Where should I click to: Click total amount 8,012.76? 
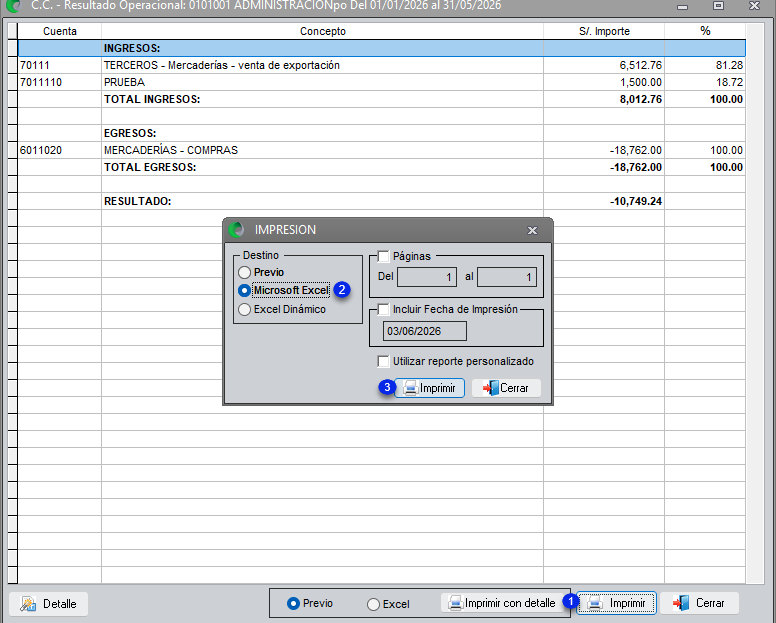(640, 99)
